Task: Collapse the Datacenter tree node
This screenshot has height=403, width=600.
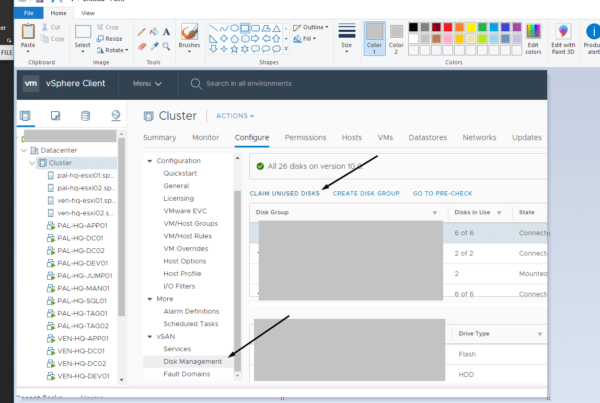Action: tap(24, 150)
